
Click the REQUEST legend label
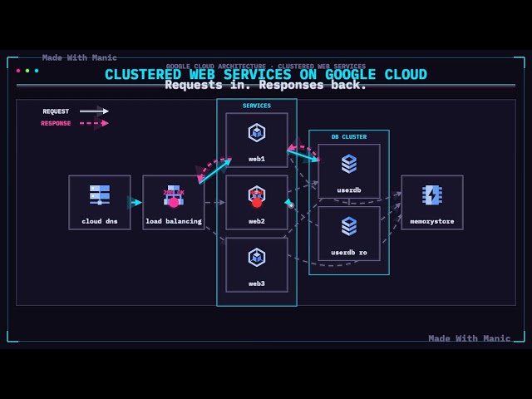pyautogui.click(x=56, y=111)
